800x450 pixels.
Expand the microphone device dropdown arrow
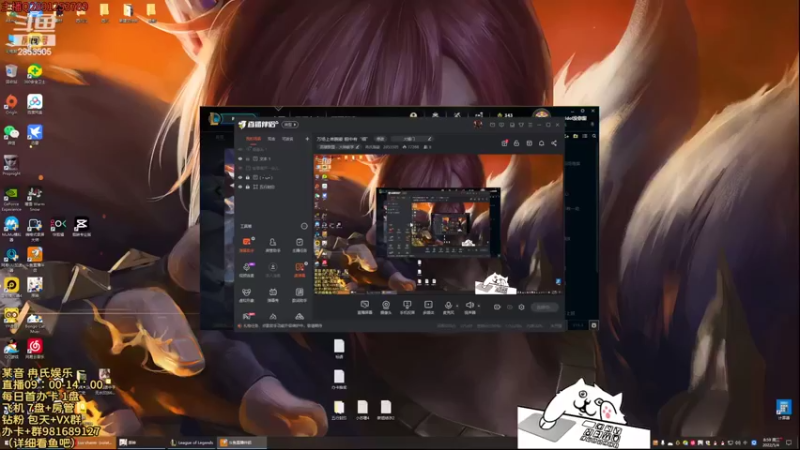click(x=457, y=306)
